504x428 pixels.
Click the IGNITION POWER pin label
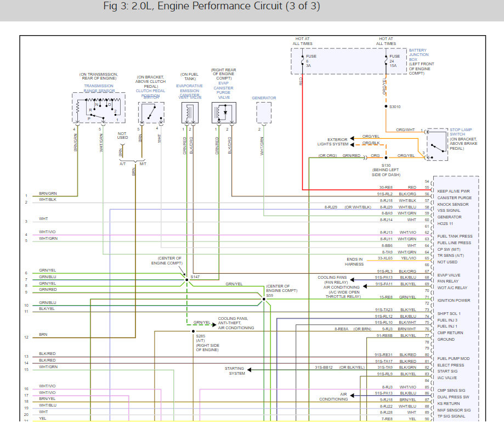(x=454, y=300)
